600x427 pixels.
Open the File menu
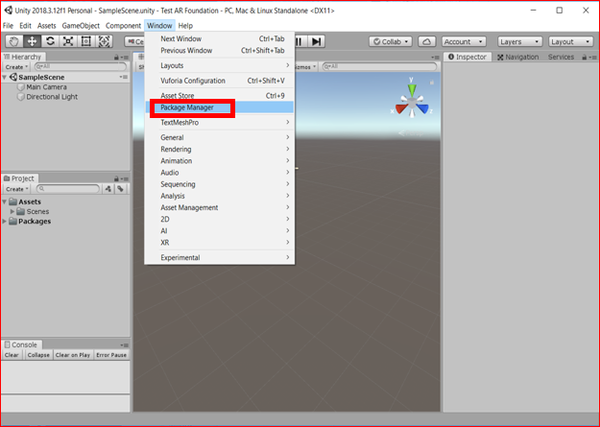click(8, 26)
